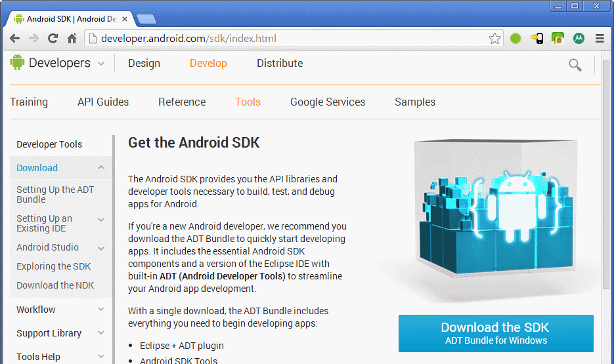Open the Support Library sidebar section
The height and width of the screenshot is (364, 614).
[49, 333]
